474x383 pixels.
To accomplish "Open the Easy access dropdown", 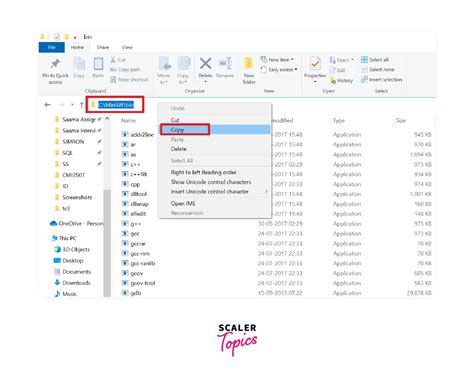I will (279, 69).
